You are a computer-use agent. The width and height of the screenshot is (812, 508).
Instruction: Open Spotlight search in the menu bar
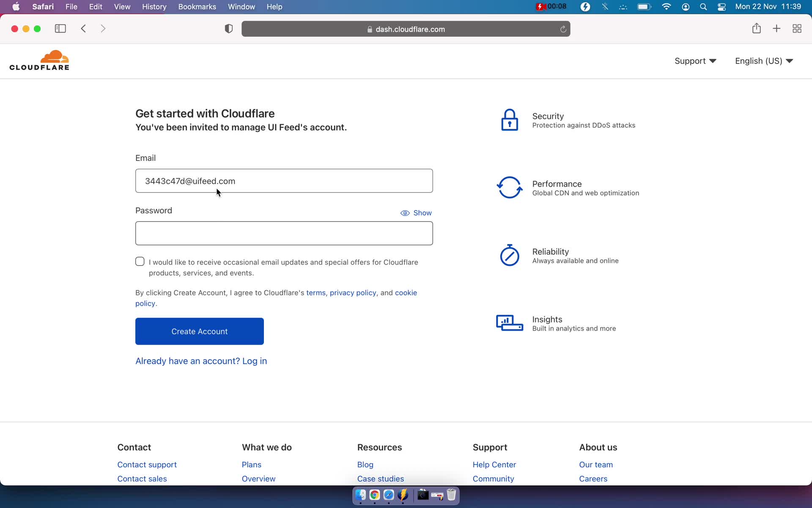coord(703,7)
